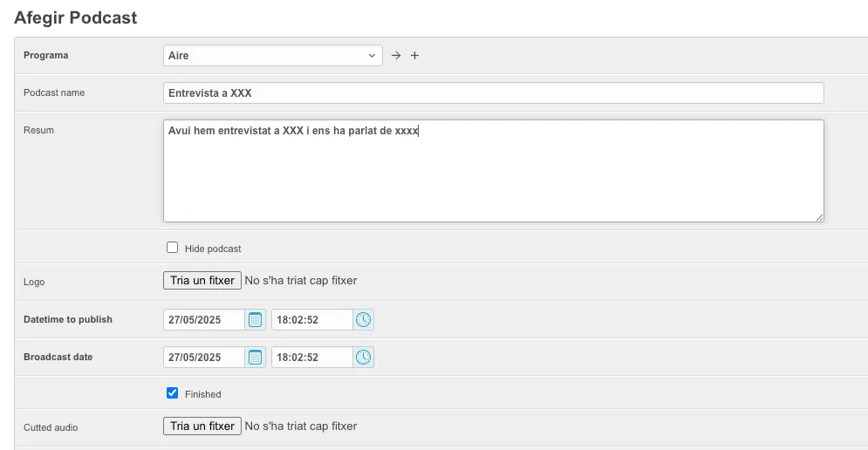Image resolution: width=868 pixels, height=450 pixels.
Task: Uncheck the Finished checkbox
Action: click(173, 393)
